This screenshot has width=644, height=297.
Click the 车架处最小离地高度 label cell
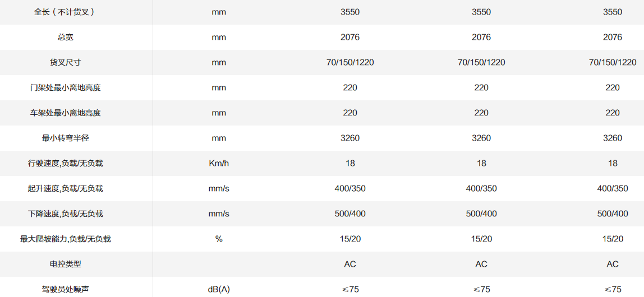pos(65,113)
